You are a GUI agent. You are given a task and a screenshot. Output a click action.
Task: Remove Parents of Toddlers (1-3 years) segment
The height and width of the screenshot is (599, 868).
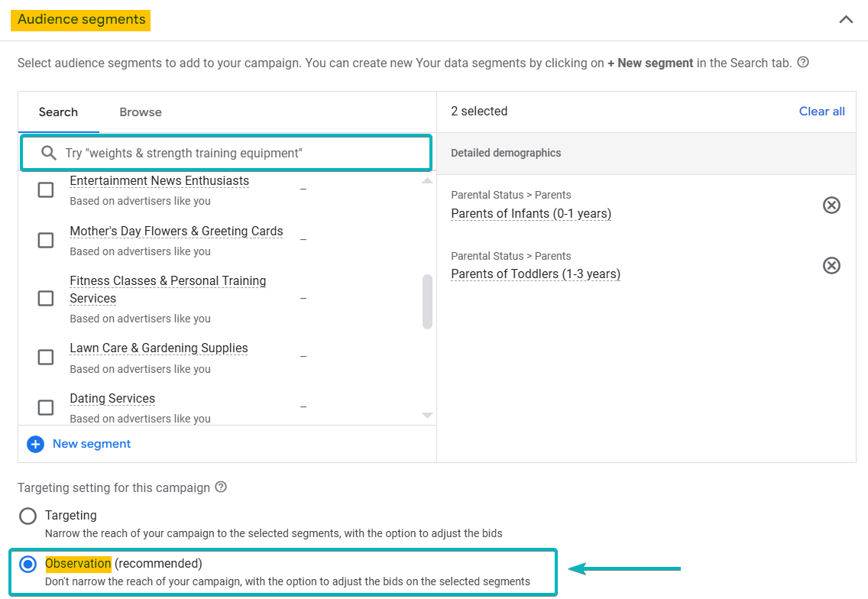tap(831, 265)
